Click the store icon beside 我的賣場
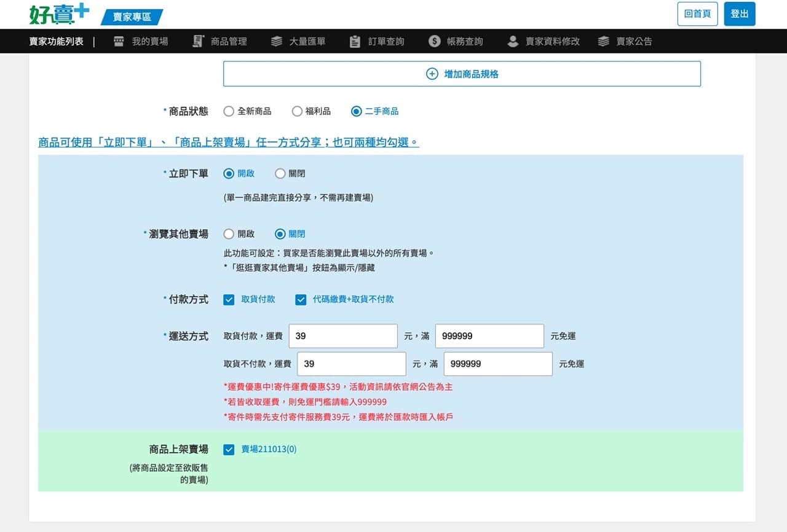The image size is (787, 532). coord(119,41)
